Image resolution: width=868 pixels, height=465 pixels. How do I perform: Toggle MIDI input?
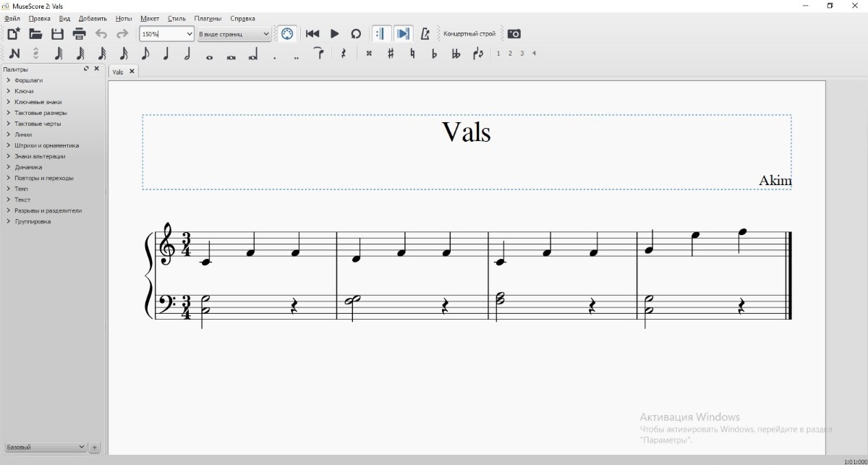pyautogui.click(x=287, y=34)
